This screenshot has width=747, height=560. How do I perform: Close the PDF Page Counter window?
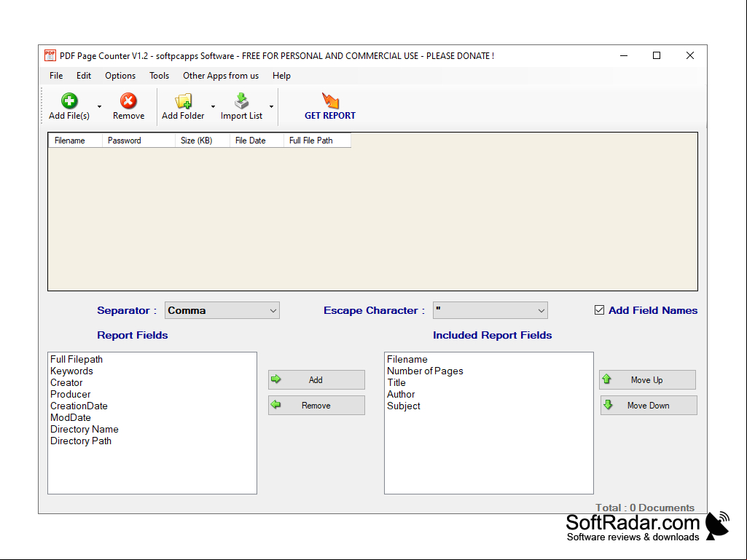(x=690, y=56)
